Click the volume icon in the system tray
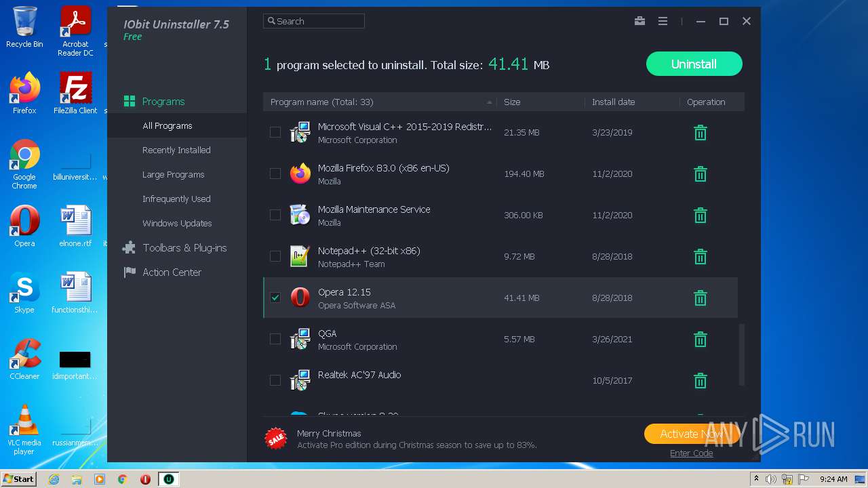 [771, 479]
